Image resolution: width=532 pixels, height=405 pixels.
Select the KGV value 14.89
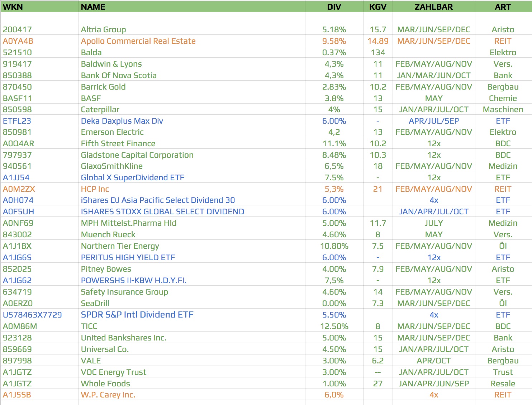coord(378,41)
